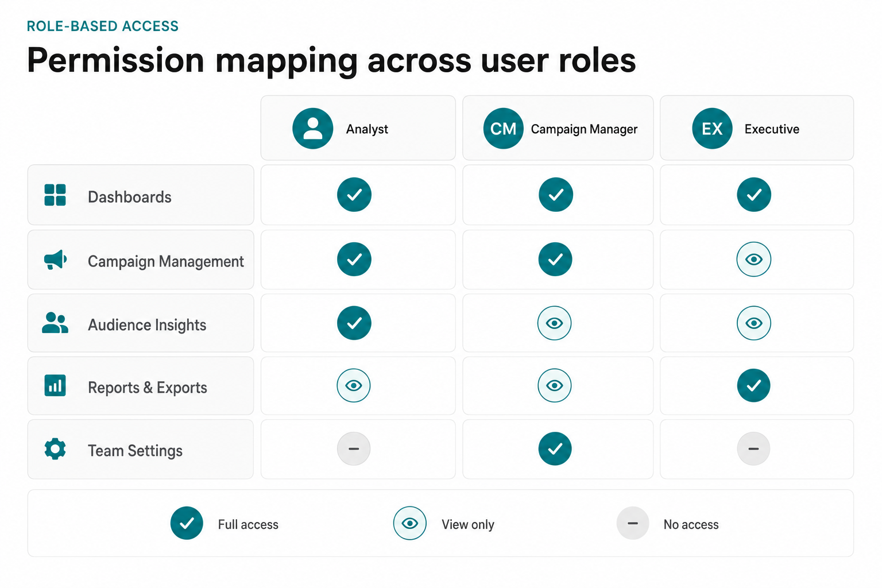Click the View only legend eye icon

click(410, 523)
